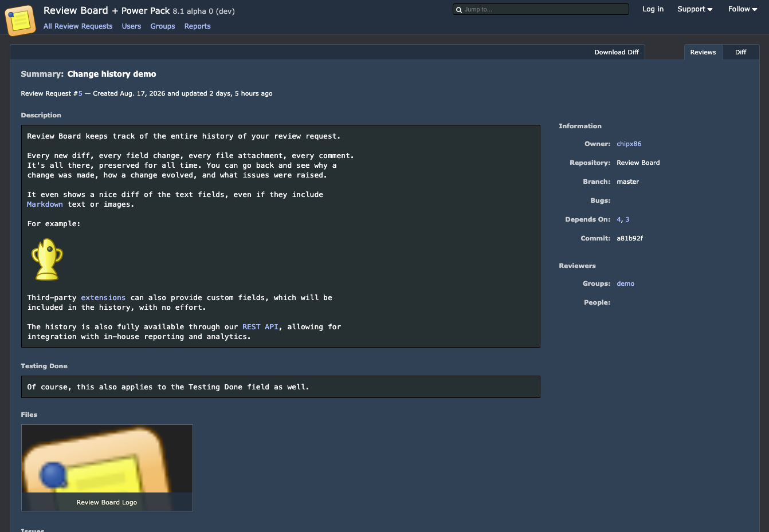Switch to the Reviews tab
The image size is (769, 532).
pos(703,52)
